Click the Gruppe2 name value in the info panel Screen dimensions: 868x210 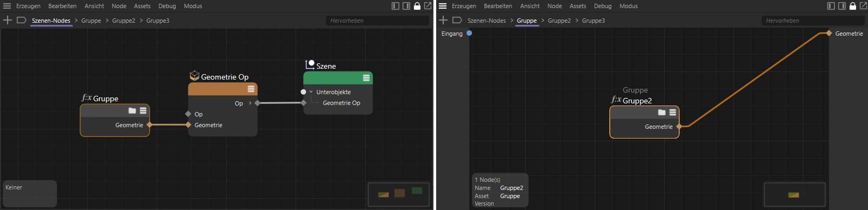tap(512, 188)
